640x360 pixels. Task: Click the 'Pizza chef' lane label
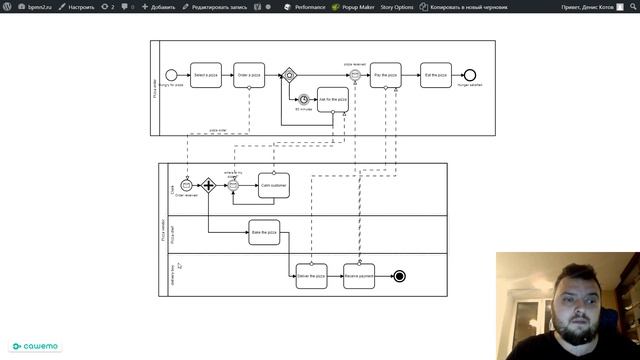click(x=173, y=235)
